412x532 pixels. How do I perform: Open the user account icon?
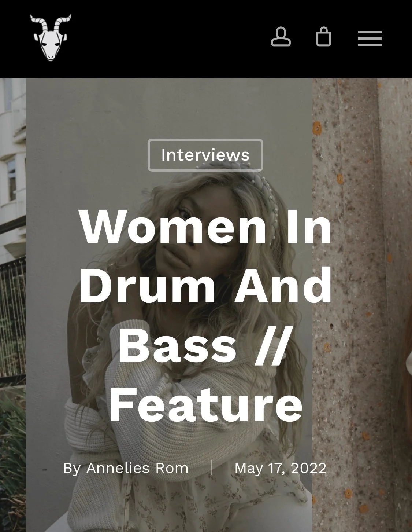pyautogui.click(x=281, y=37)
